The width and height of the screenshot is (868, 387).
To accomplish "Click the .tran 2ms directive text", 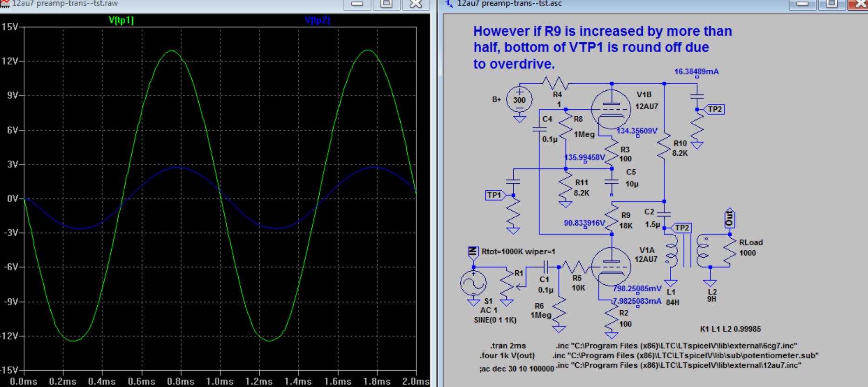I will pyautogui.click(x=508, y=346).
